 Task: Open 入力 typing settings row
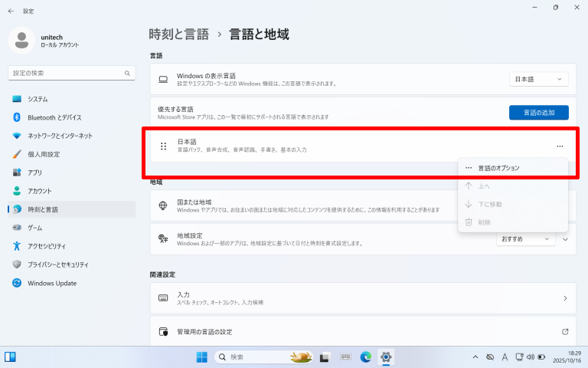pos(361,298)
